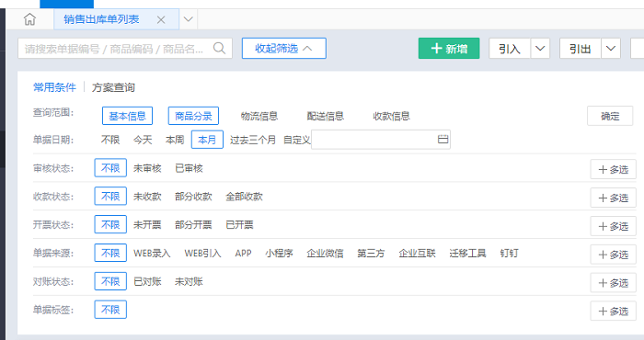Close the 销售出库单列表 tab
This screenshot has width=644, height=340.
[161, 19]
